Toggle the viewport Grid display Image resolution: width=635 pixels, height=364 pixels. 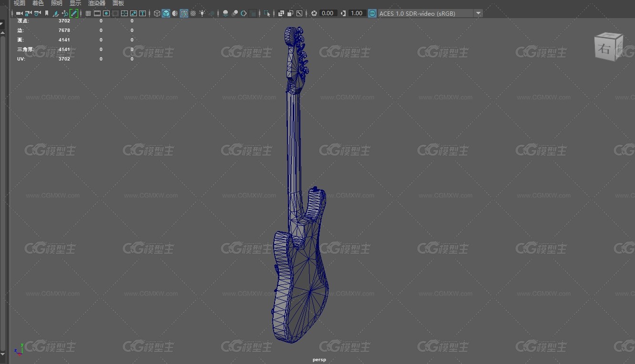click(x=88, y=13)
